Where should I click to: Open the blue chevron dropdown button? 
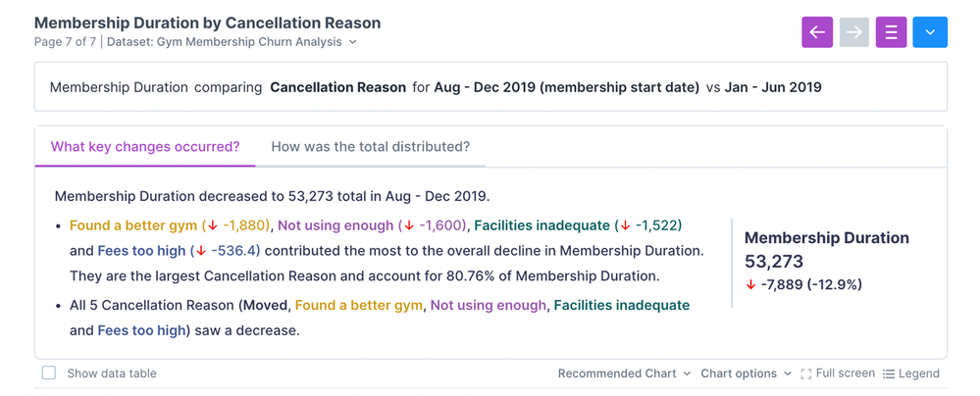pyautogui.click(x=930, y=32)
